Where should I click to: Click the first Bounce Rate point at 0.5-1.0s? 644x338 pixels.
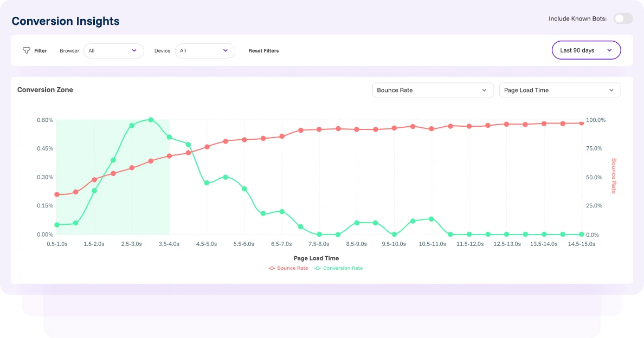[57, 194]
